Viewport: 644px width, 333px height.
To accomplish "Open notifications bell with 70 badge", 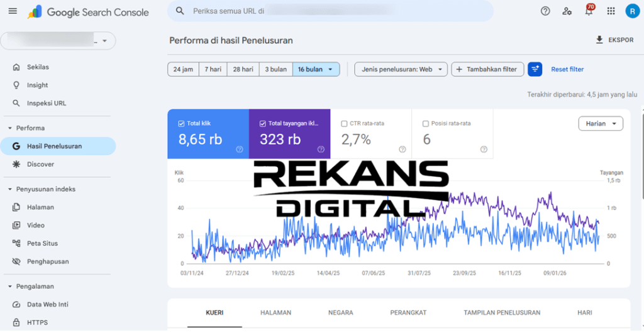I will click(x=589, y=10).
